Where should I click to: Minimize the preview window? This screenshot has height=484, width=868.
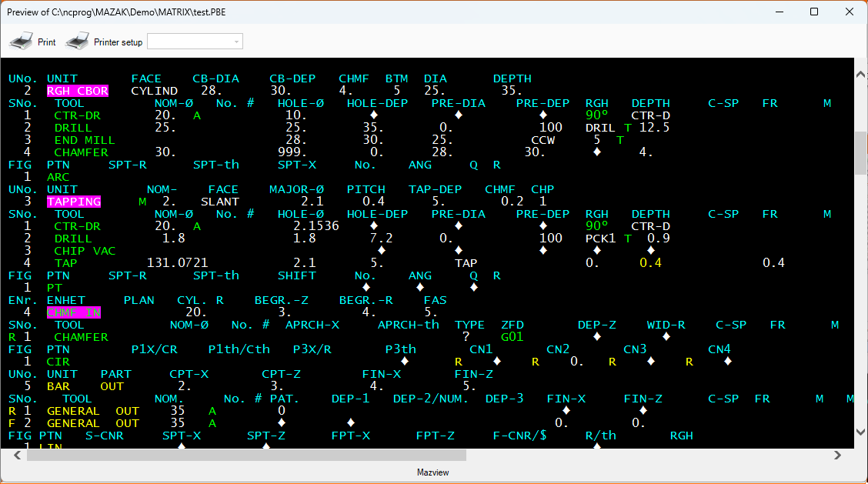pos(780,12)
